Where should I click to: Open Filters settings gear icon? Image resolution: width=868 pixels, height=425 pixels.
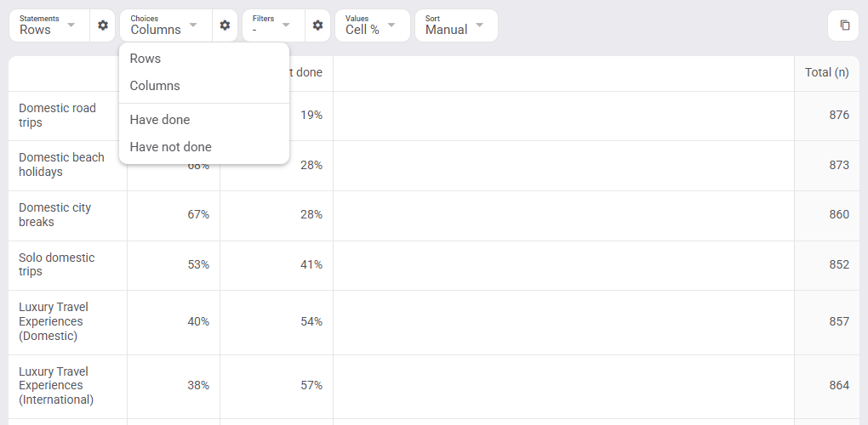coord(317,25)
